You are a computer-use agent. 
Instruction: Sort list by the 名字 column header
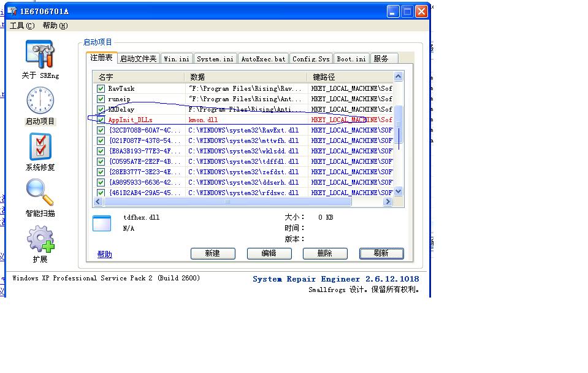(x=139, y=77)
